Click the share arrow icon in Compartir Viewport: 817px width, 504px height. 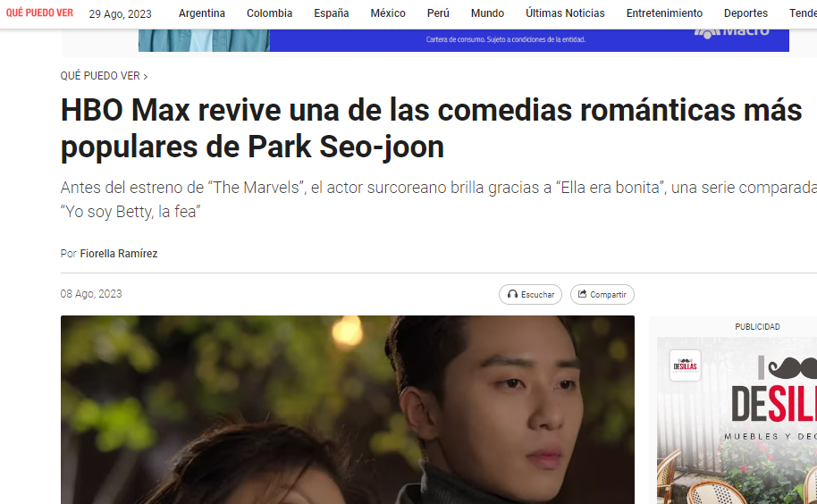tap(583, 294)
